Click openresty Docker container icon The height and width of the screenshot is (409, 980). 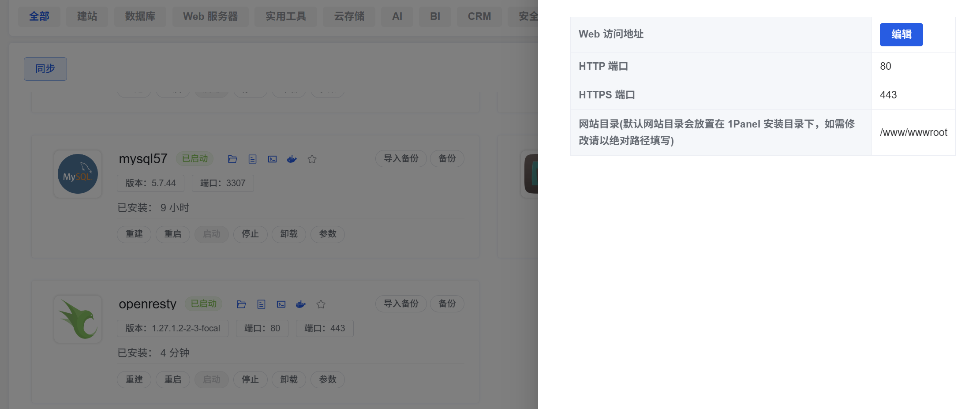tap(301, 304)
